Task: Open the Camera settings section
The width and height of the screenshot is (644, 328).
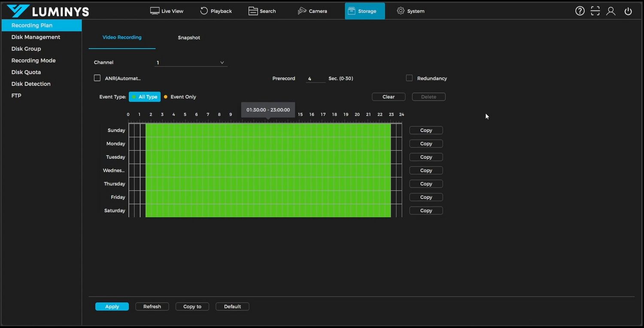Action: 312,11
